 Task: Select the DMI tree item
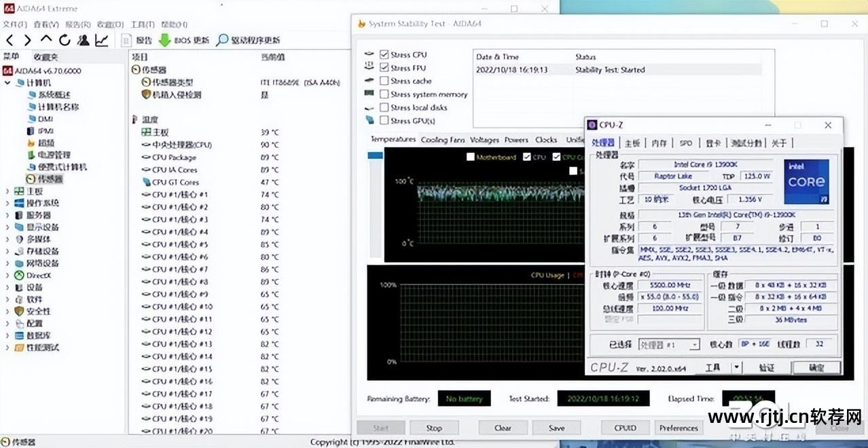tap(39, 119)
